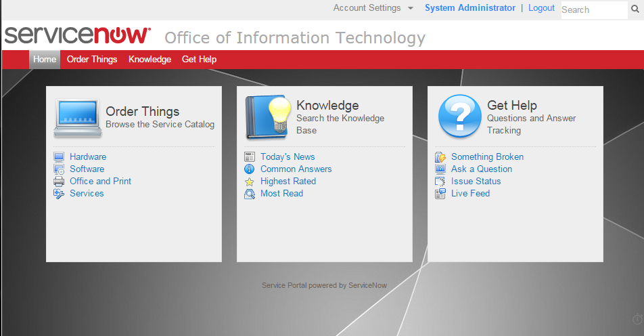644x336 pixels.
Task: Open the Office and Print link
Action: [101, 181]
